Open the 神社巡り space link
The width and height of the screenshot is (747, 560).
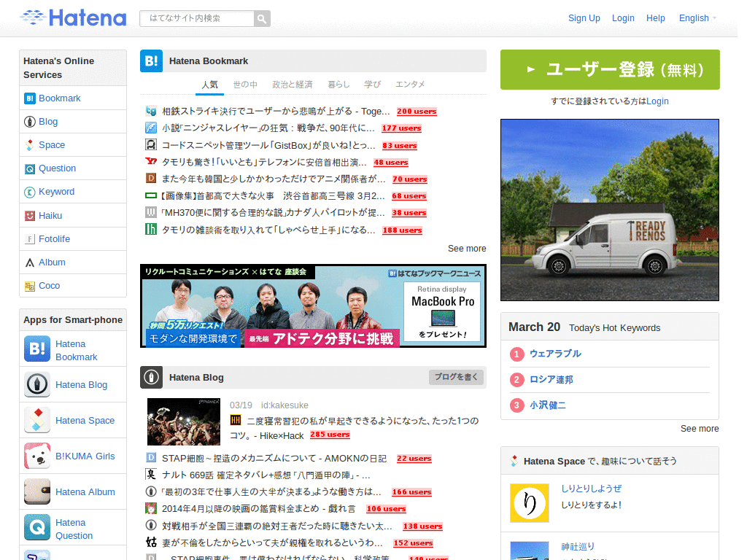(x=578, y=547)
